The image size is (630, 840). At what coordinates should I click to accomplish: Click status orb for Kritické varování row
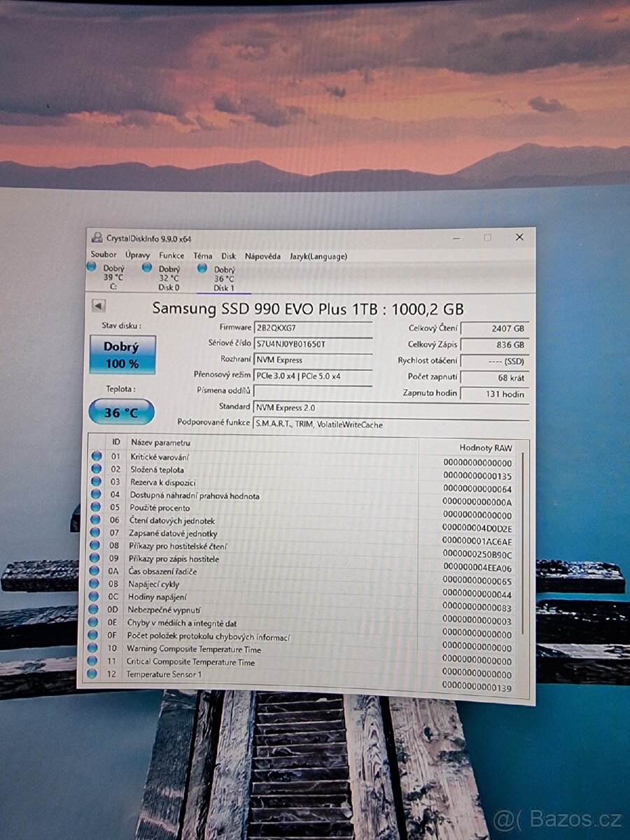[96, 456]
